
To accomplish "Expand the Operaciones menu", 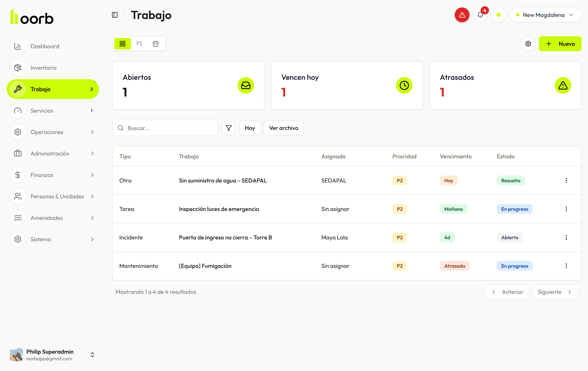I will 47,132.
